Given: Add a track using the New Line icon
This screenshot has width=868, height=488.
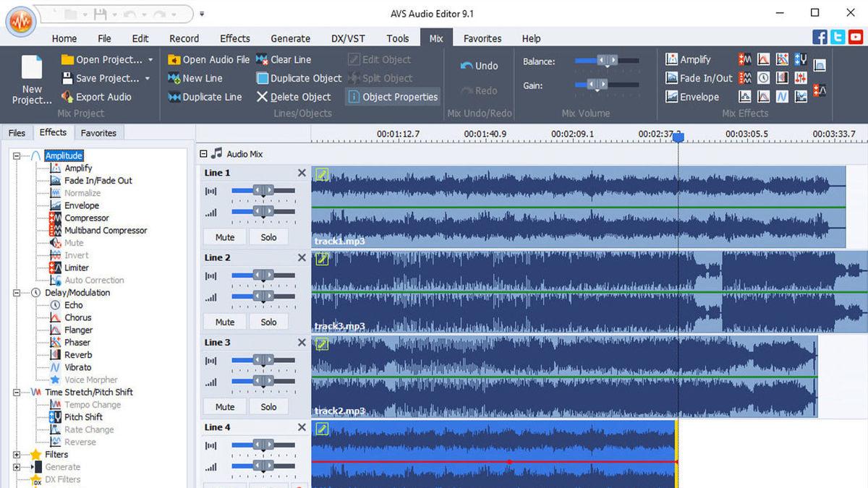Looking at the screenshot, I should 174,78.
